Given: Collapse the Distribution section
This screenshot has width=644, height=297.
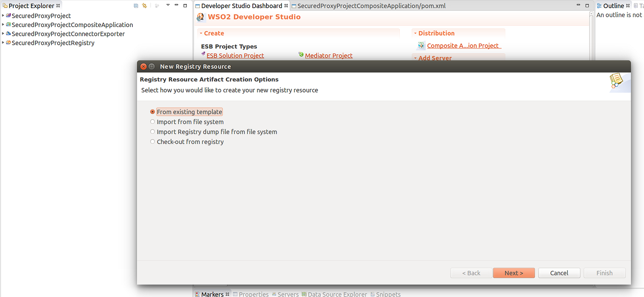Looking at the screenshot, I should pos(415,33).
